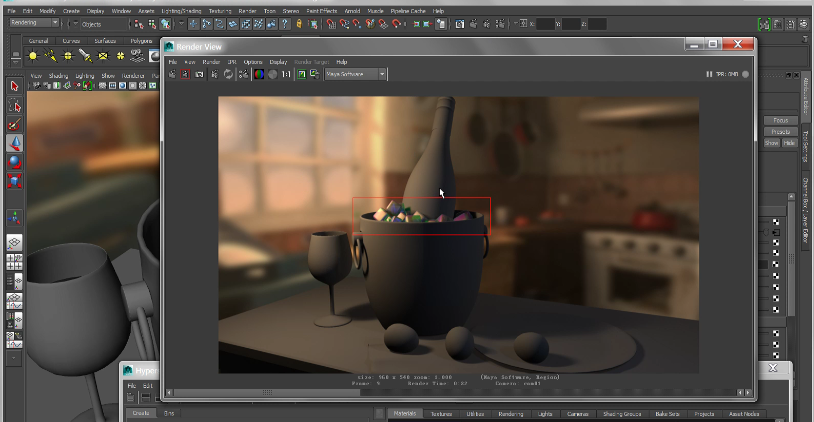Open the Lighting/Shading main menu
814x422 pixels.
(x=181, y=11)
